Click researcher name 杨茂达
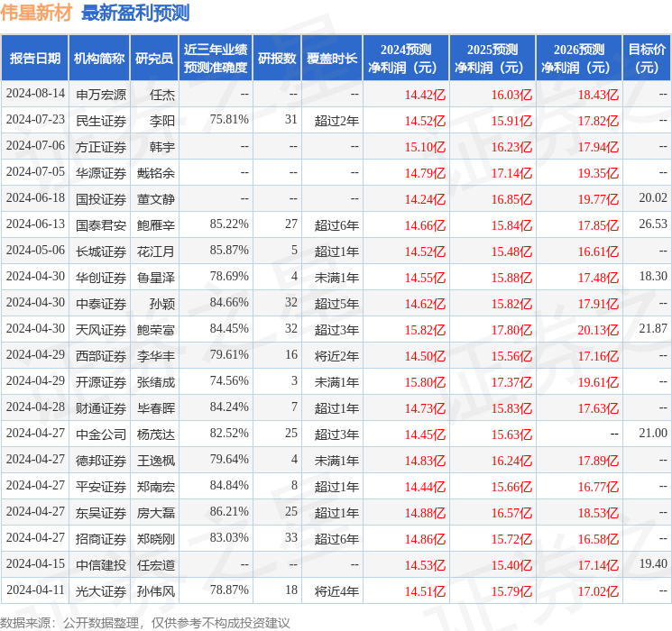The height and width of the screenshot is (631, 672). pos(155,434)
